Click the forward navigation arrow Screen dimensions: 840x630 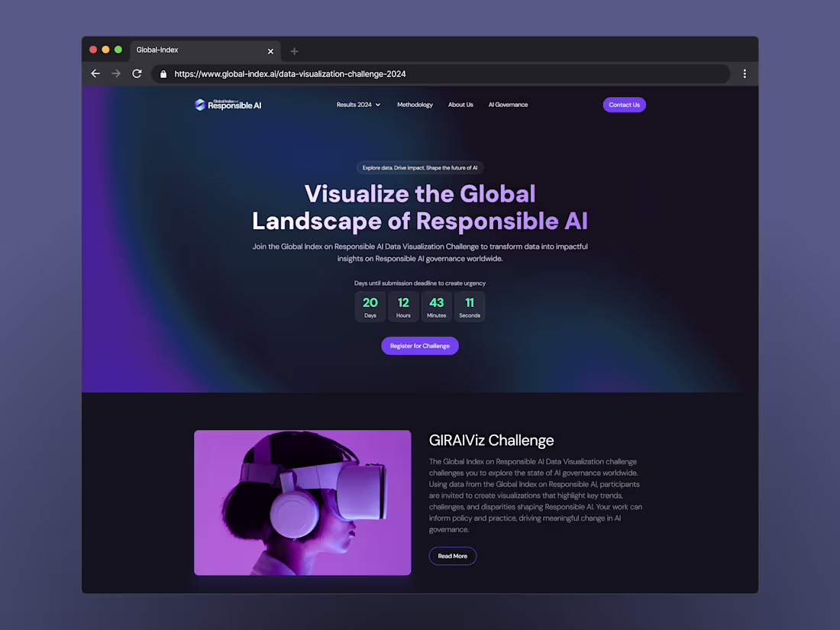click(x=116, y=73)
